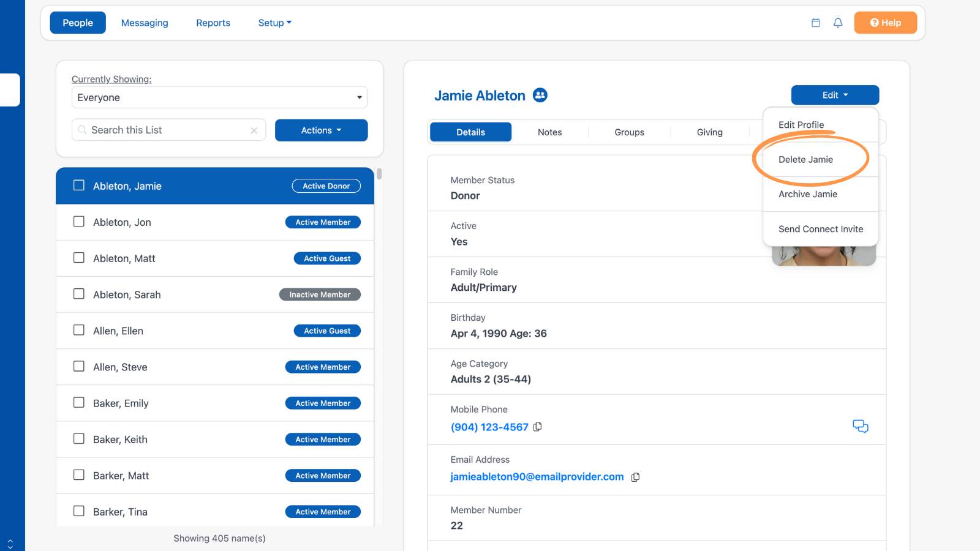Tick checkbox for Ableton, Jamie
Viewport: 980px width, 551px height.
79,185
